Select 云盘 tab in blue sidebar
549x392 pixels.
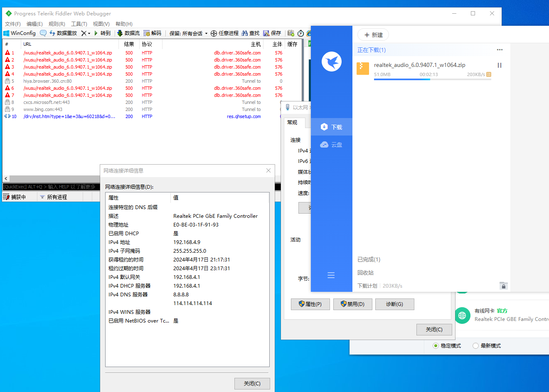[332, 144]
